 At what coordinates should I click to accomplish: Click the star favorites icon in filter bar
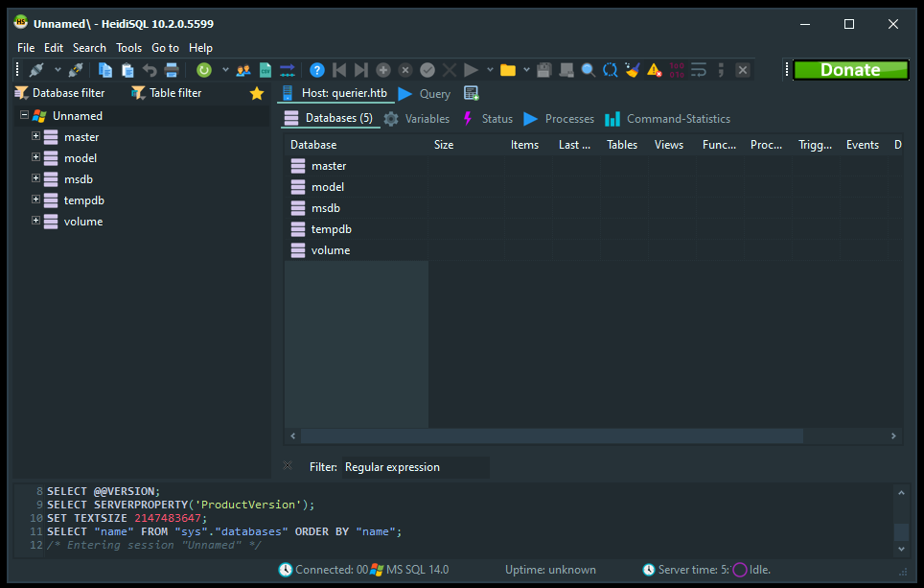click(x=256, y=93)
